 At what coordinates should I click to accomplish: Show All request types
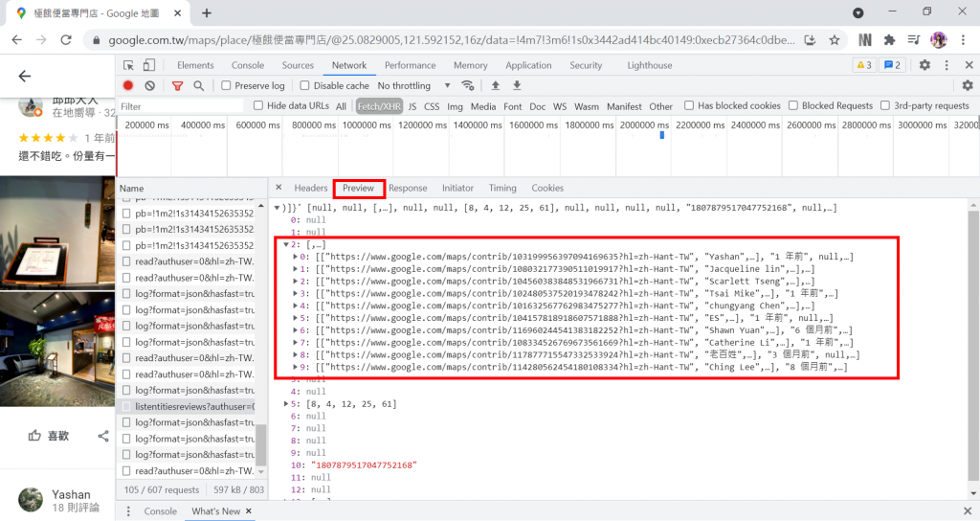tap(341, 106)
